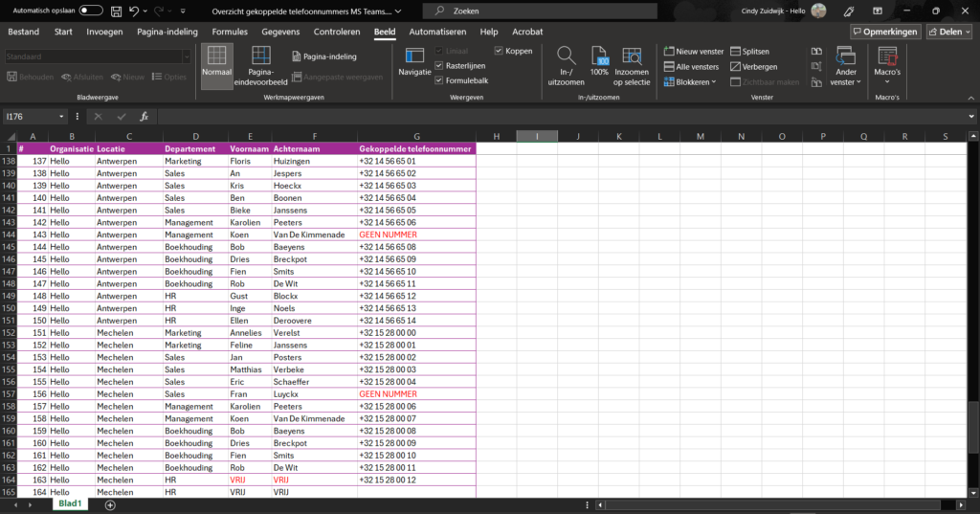Collapse the ribbon with the chevron
This screenshot has height=514, width=980.
pyautogui.click(x=971, y=98)
